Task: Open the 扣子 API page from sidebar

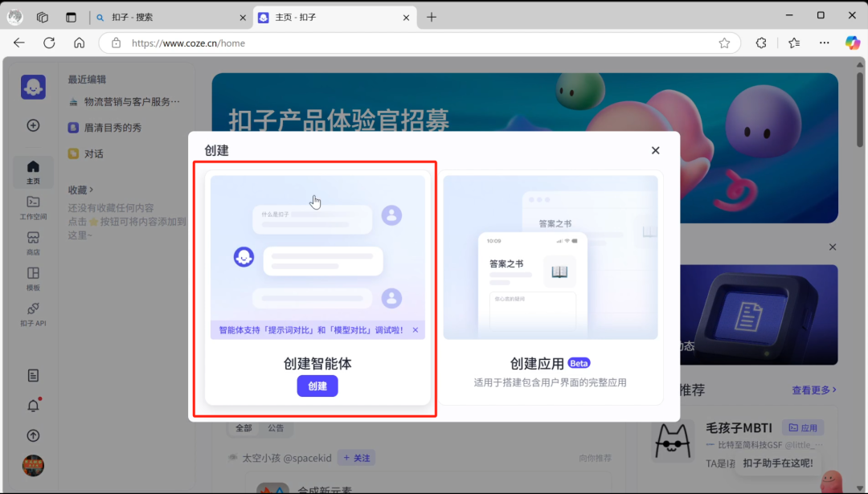Action: (33, 315)
